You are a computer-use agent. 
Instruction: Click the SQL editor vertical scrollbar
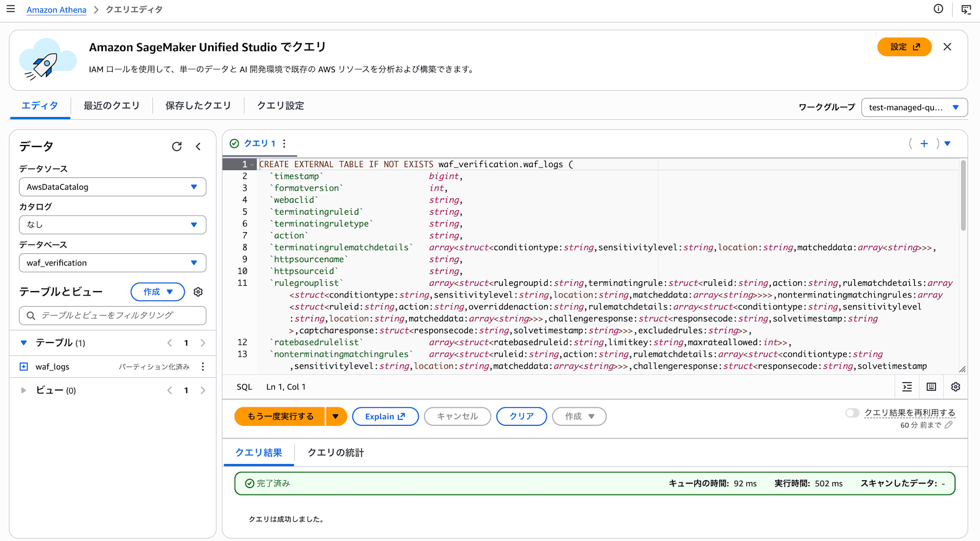click(x=963, y=196)
